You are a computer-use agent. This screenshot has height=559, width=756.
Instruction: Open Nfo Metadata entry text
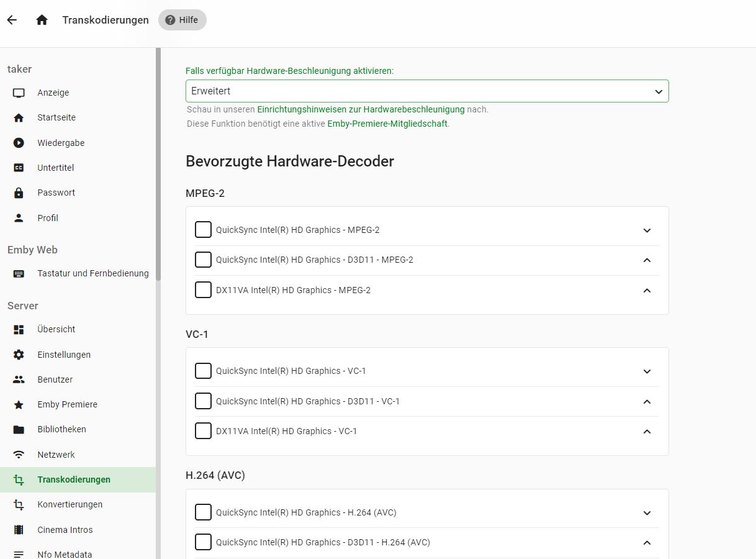[x=65, y=554]
